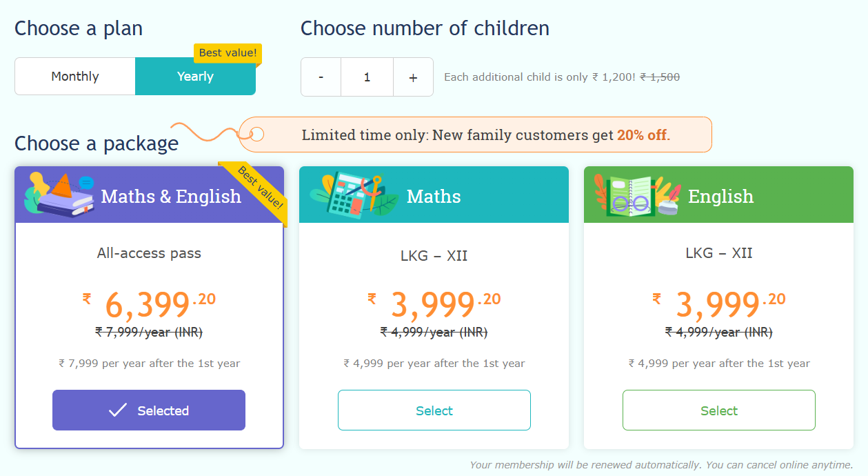The width and height of the screenshot is (868, 476).
Task: Select the English package
Action: pos(718,410)
